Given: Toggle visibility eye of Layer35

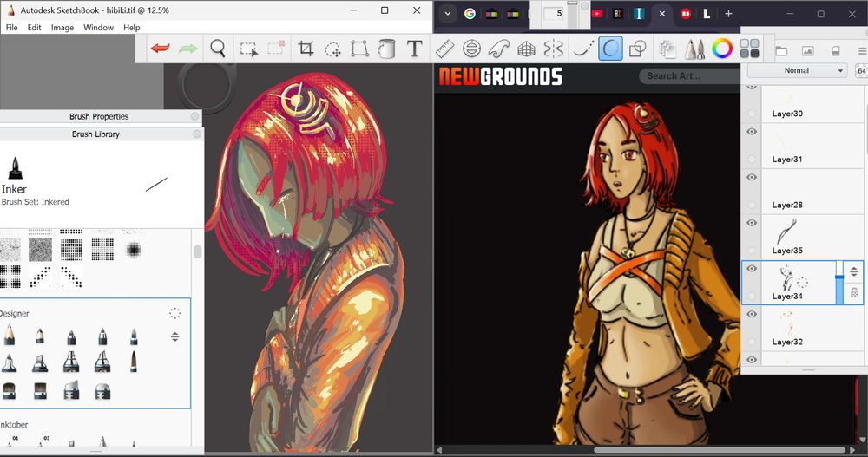Looking at the screenshot, I should pos(751,223).
